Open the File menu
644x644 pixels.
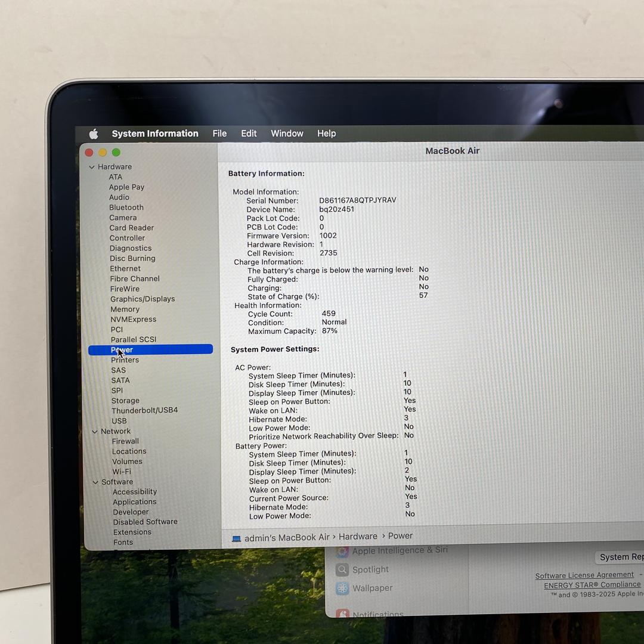tap(219, 134)
